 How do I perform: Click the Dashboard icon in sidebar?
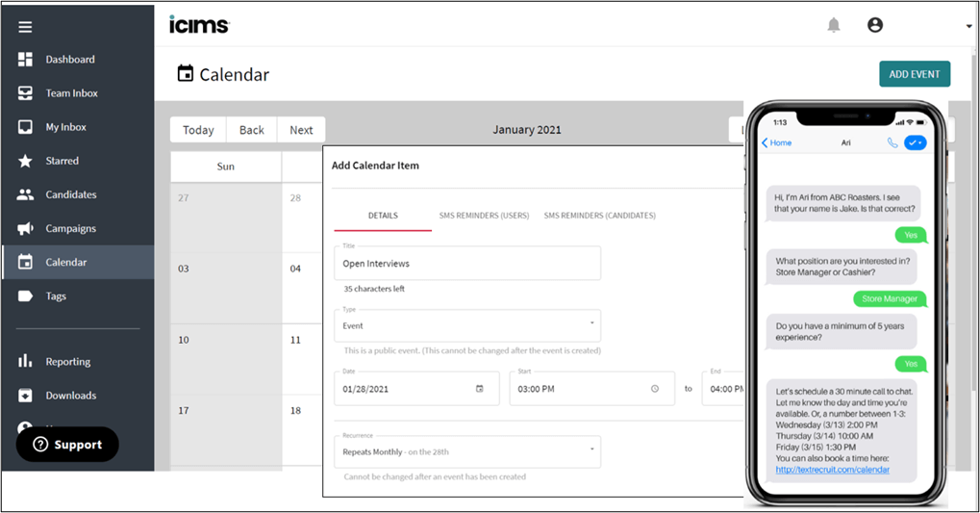tap(26, 60)
